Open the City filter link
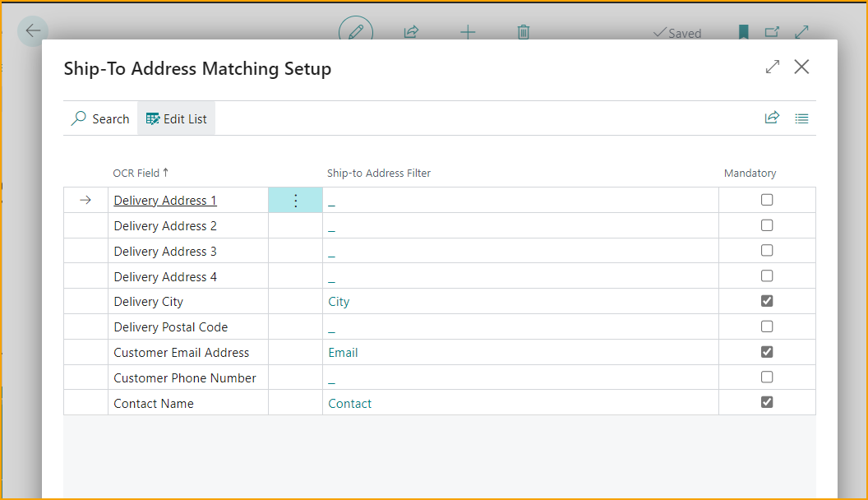Viewport: 868px width, 500px height. pos(339,300)
